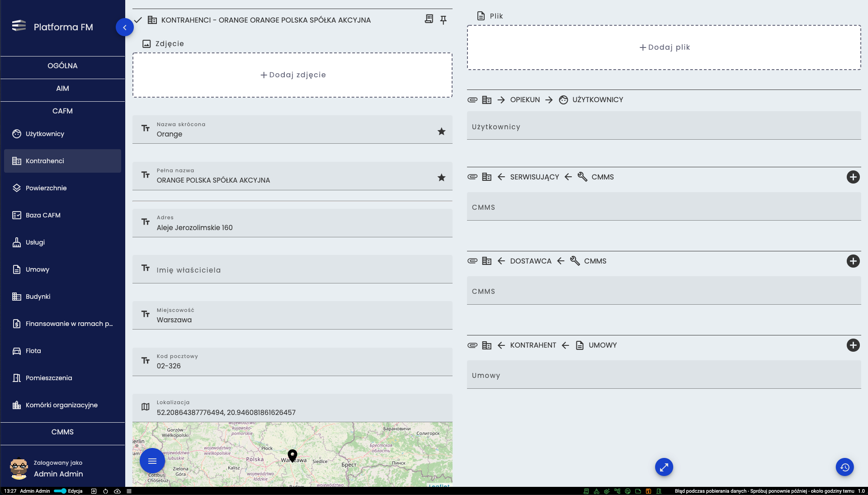Click the document icon before UMOWY
Image resolution: width=868 pixels, height=495 pixels.
(580, 345)
